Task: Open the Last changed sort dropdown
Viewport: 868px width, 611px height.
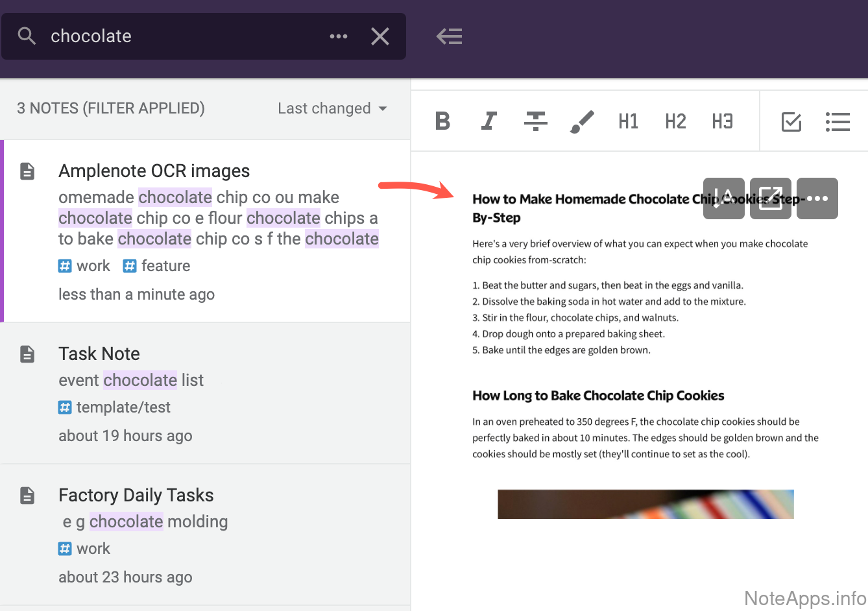Action: 332,108
